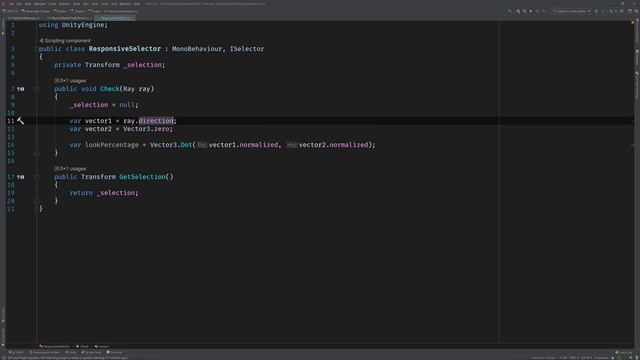Click the search everywhere icon at the top right
The height and width of the screenshot is (360, 640).
click(636, 11)
